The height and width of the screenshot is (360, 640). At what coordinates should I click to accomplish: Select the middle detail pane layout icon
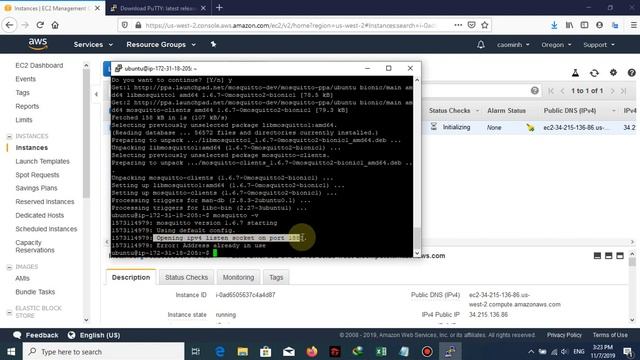[609, 256]
